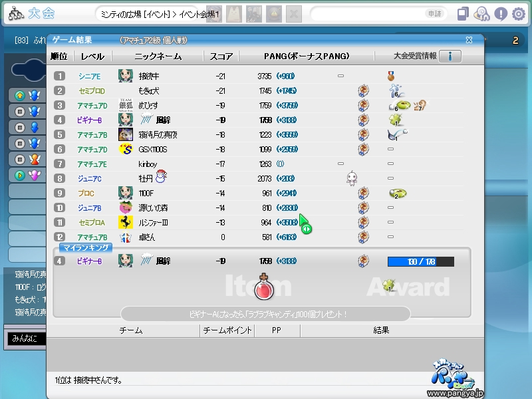Open the みんなに chat target dropdown

coord(27,339)
